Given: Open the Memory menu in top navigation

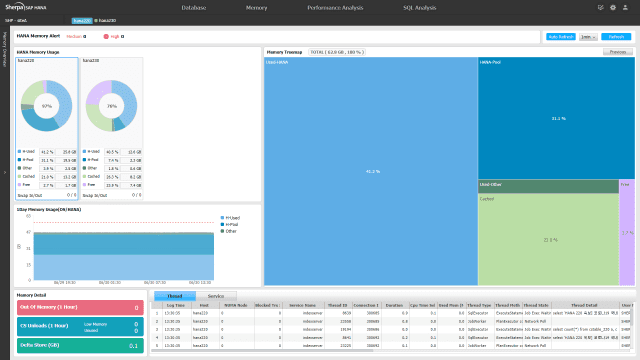Looking at the screenshot, I should coord(256,8).
